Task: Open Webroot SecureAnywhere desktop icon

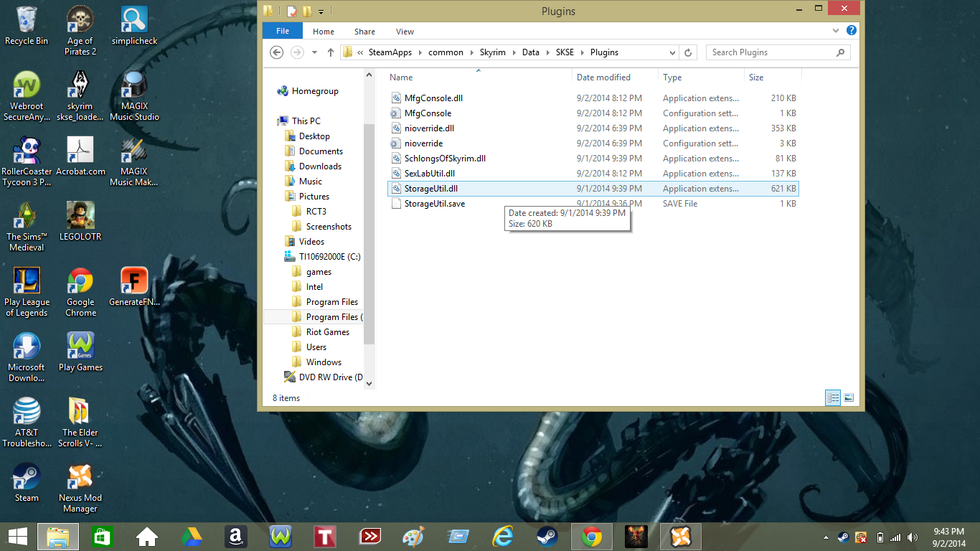Action: [27, 96]
